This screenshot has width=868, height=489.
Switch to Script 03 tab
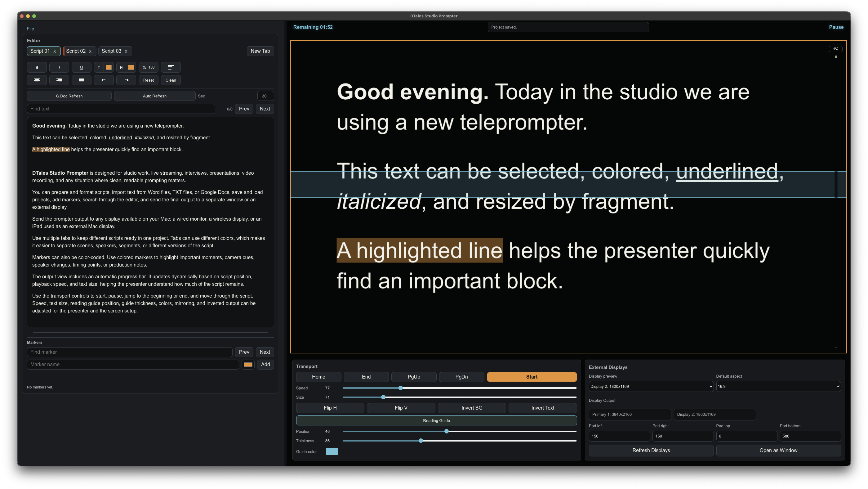(x=112, y=51)
